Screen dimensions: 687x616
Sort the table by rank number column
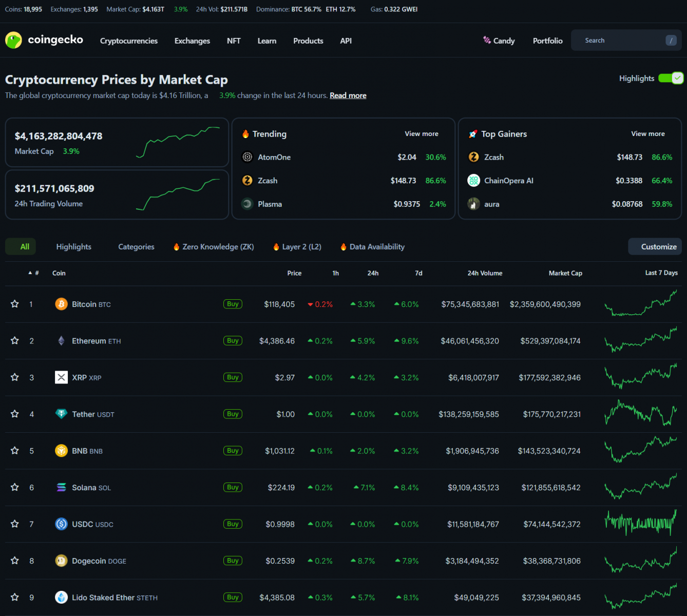[x=34, y=273]
